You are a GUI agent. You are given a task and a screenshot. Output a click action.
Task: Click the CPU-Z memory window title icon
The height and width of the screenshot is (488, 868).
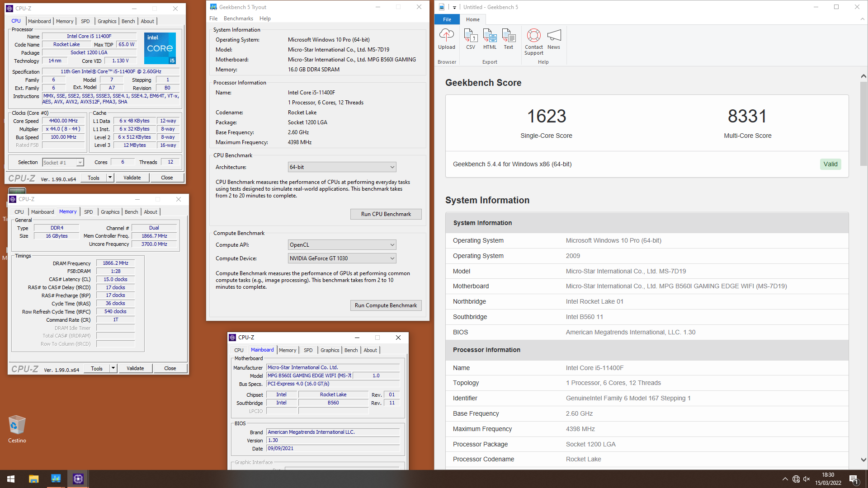point(13,199)
